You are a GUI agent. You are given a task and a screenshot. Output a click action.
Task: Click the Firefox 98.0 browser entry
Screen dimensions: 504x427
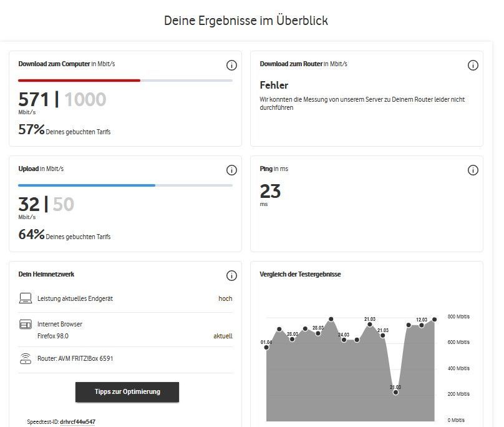(53, 336)
